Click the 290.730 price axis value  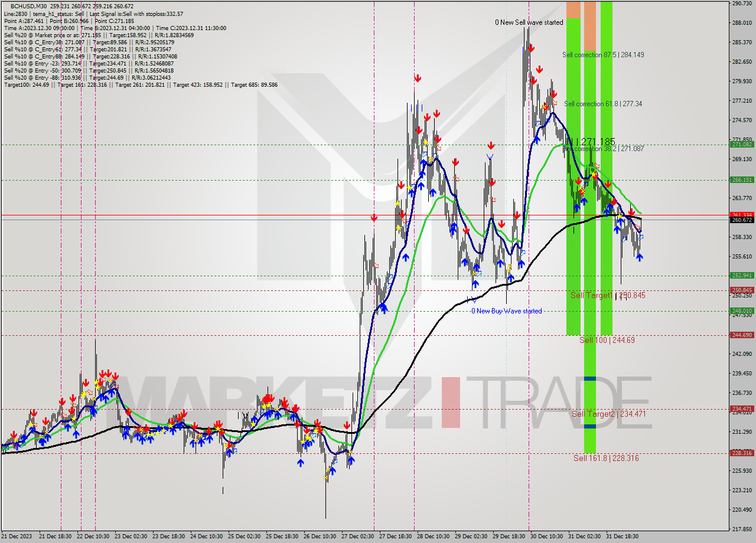(742, 4)
